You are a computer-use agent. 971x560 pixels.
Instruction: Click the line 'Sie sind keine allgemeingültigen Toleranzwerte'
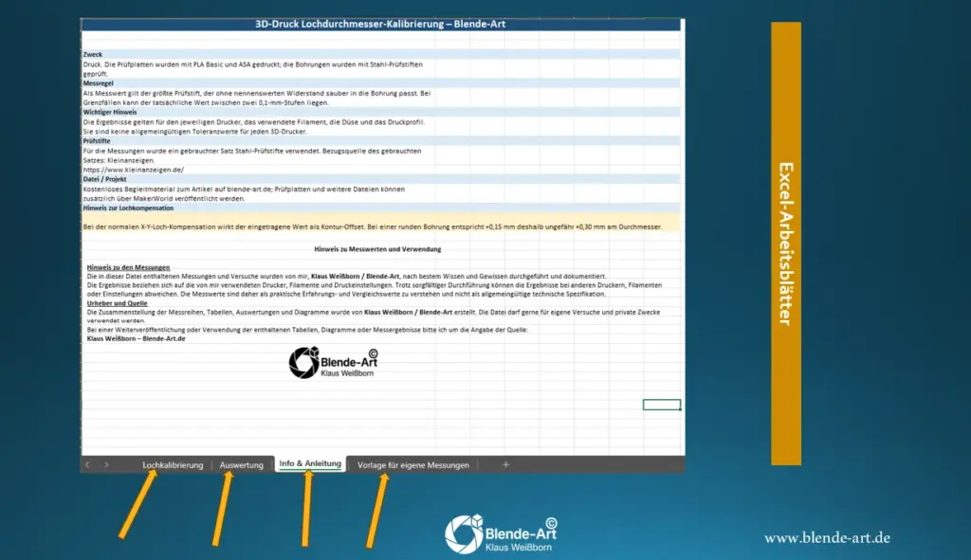(x=195, y=131)
